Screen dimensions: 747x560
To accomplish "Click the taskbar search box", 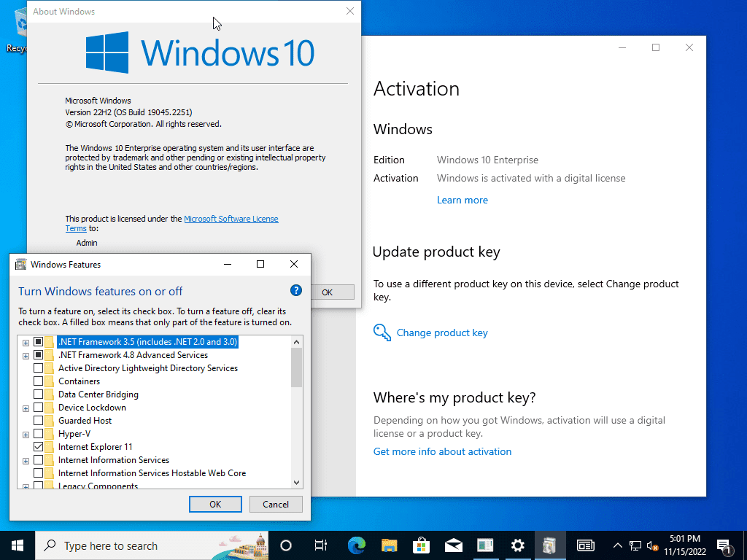I will coord(152,545).
